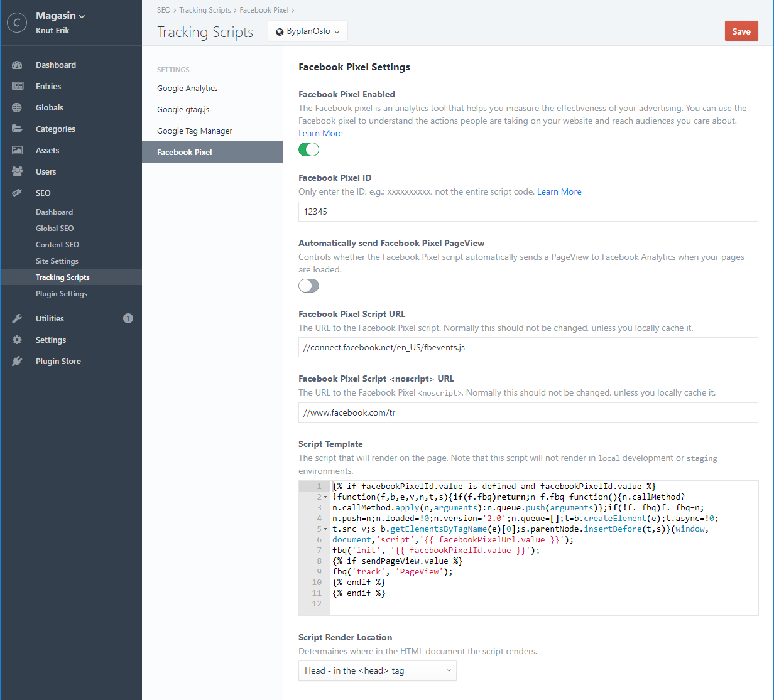The width and height of the screenshot is (774, 700).
Task: Open the ByplanOslo site selector
Action: 308,31
